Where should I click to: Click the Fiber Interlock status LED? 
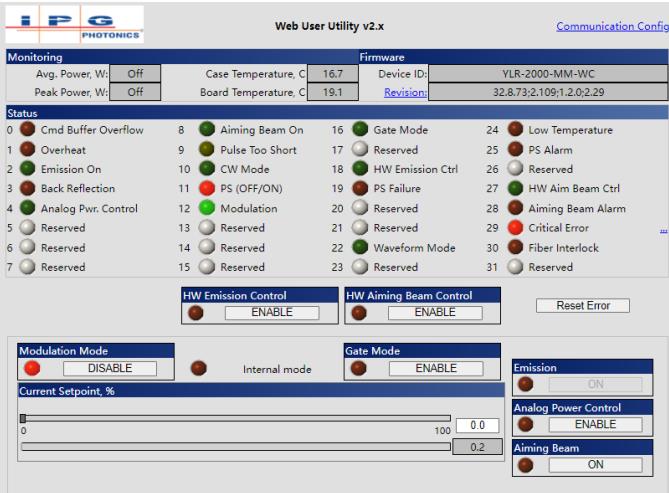tap(514, 248)
